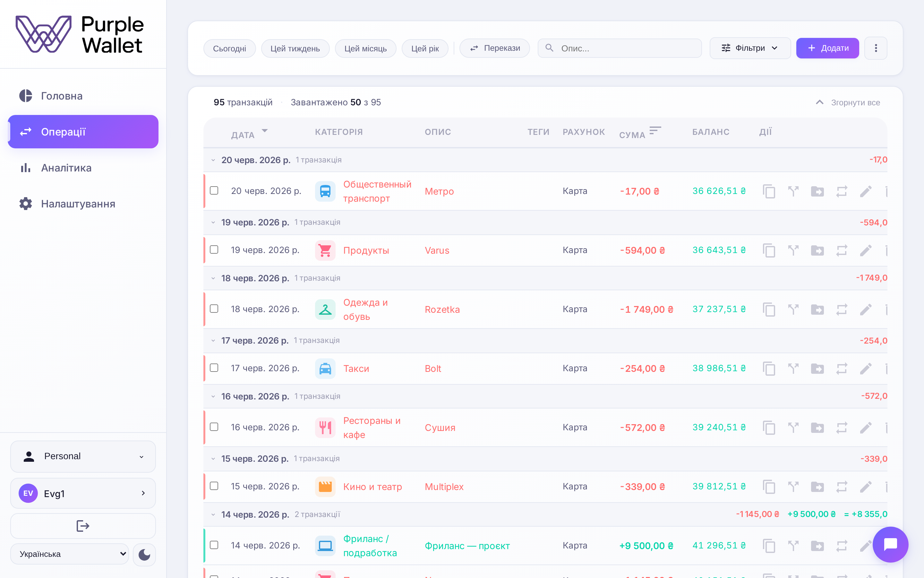Select the 16 черв. Сушия transaction checkbox

pyautogui.click(x=214, y=427)
